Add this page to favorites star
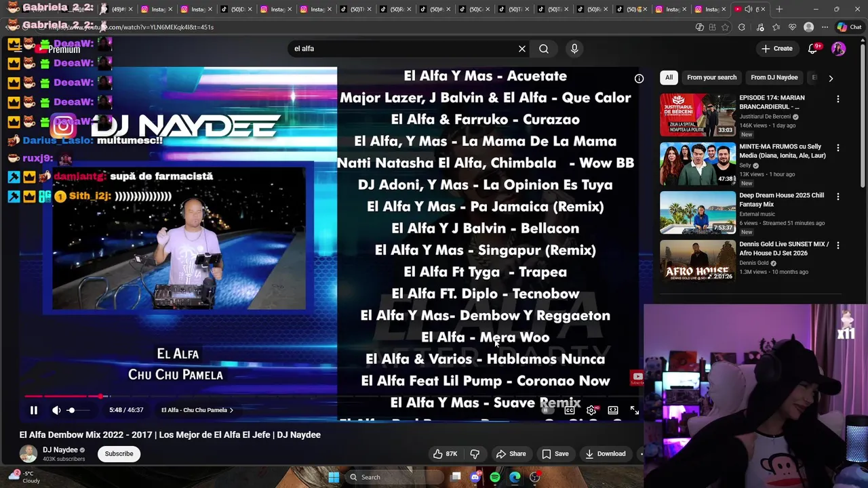The width and height of the screenshot is (868, 488). (x=726, y=27)
